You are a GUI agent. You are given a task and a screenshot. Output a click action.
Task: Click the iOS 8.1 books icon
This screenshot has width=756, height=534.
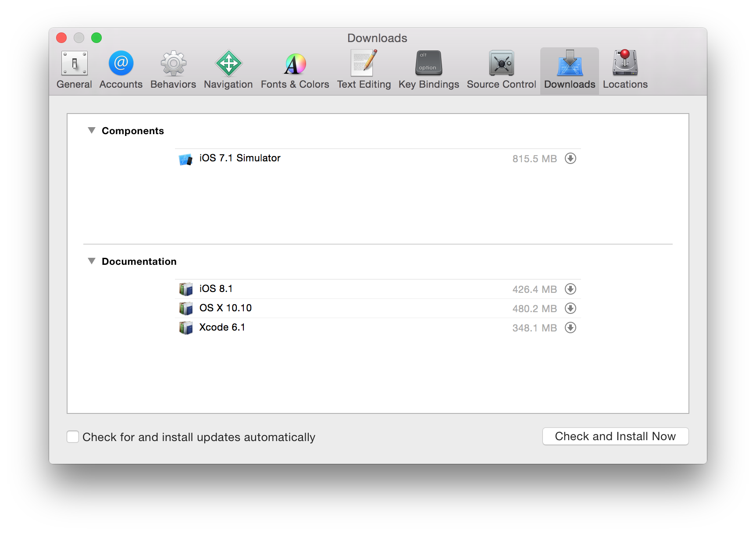[x=186, y=289]
